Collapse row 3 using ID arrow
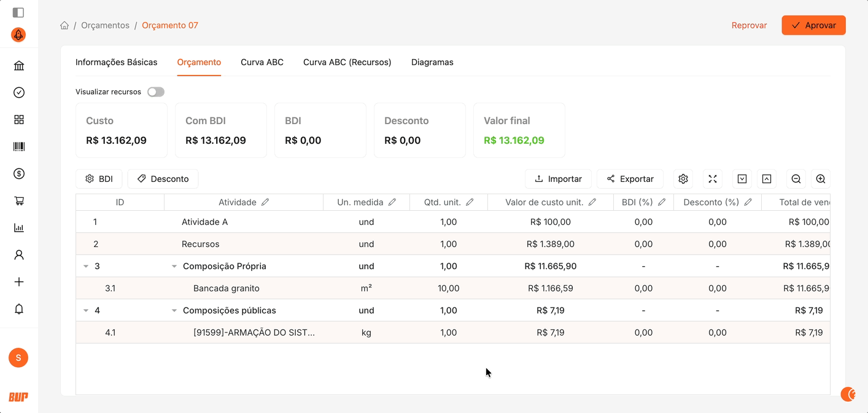Screen dimensions: 868x413 pyautogui.click(x=86, y=266)
